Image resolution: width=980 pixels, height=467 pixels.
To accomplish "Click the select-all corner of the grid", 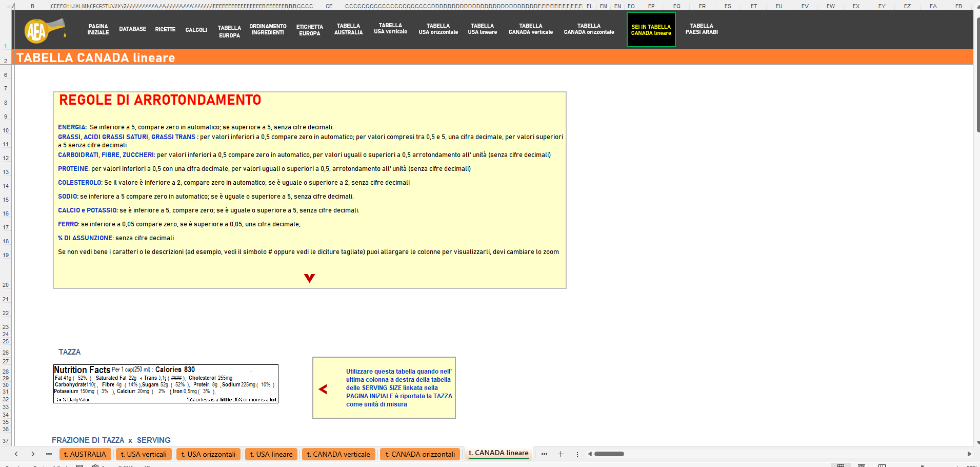I will click(x=6, y=6).
